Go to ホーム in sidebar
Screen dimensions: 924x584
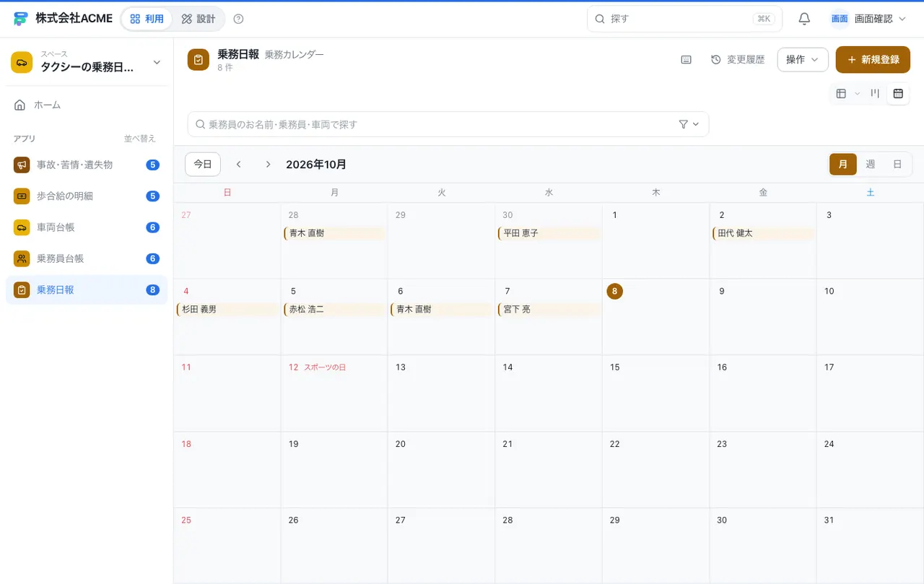(87, 105)
